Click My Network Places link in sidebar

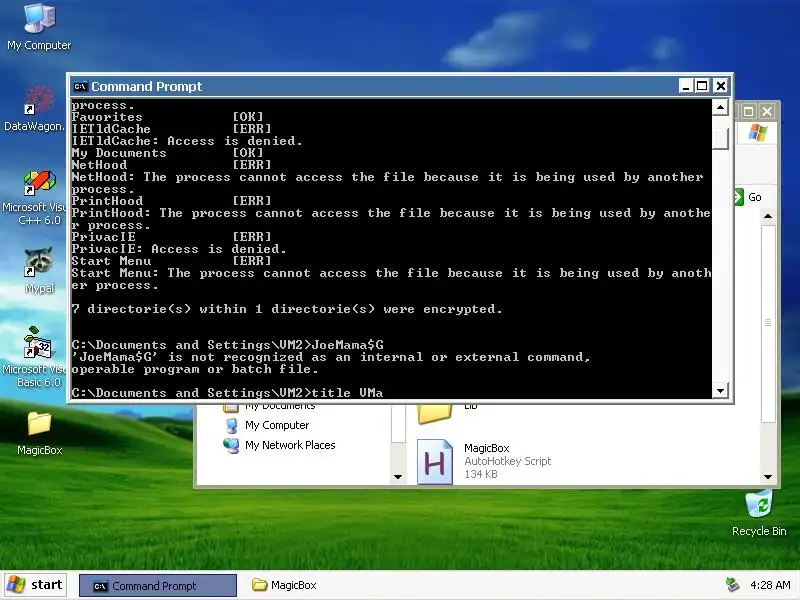(290, 445)
